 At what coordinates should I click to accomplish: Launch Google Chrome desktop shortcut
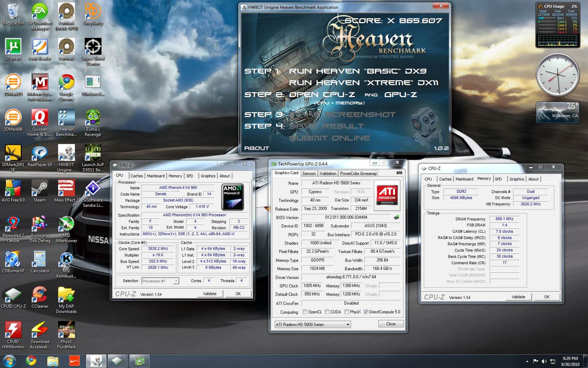(67, 87)
